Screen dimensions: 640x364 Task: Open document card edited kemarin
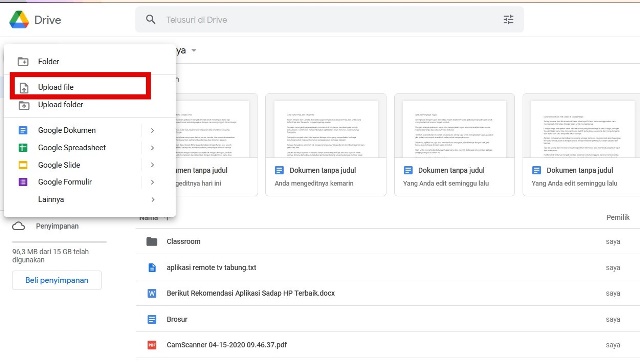coord(326,145)
